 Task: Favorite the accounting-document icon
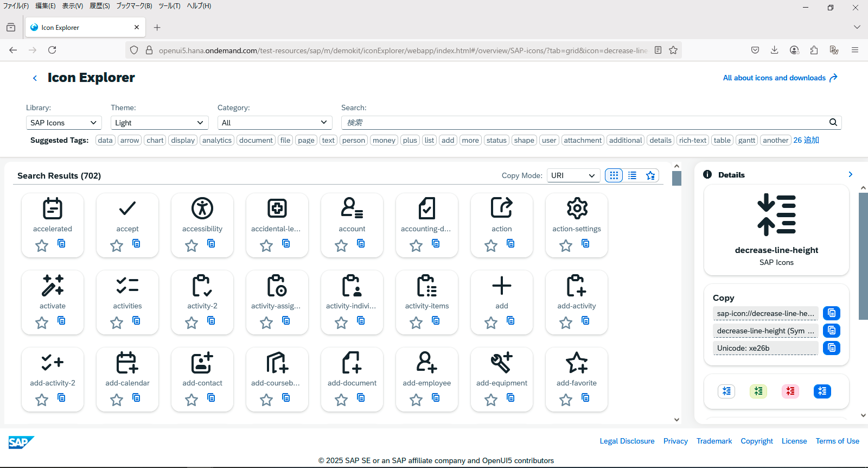coord(416,246)
